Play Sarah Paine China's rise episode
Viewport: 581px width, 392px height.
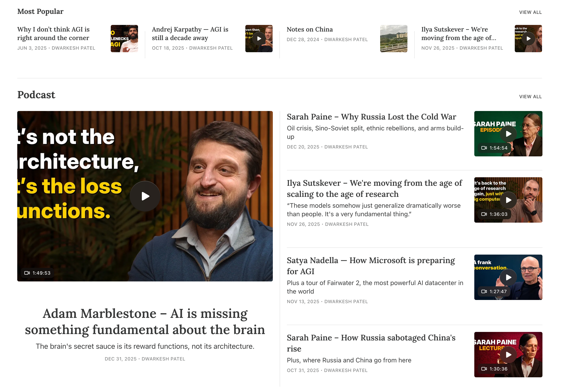(x=508, y=355)
